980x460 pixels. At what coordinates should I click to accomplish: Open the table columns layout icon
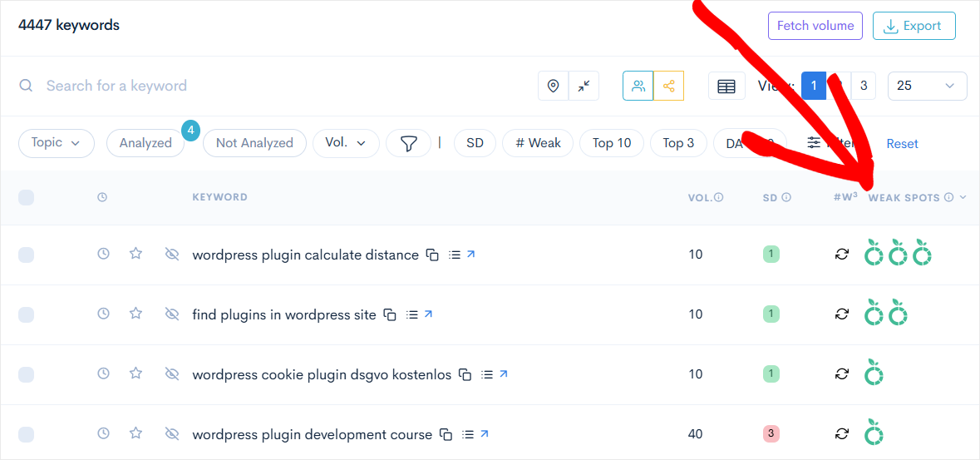pyautogui.click(x=726, y=86)
